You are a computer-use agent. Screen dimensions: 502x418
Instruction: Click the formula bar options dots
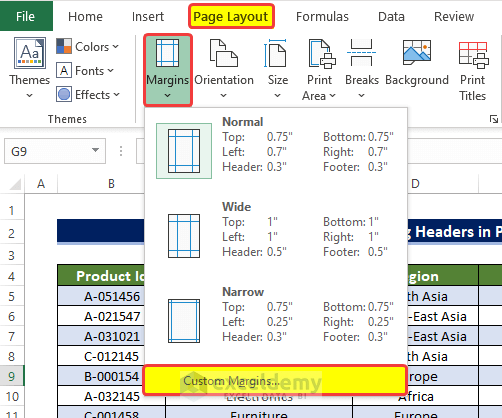point(121,151)
